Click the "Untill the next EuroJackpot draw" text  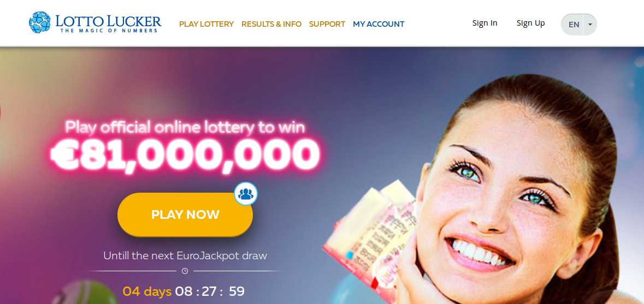(x=185, y=255)
